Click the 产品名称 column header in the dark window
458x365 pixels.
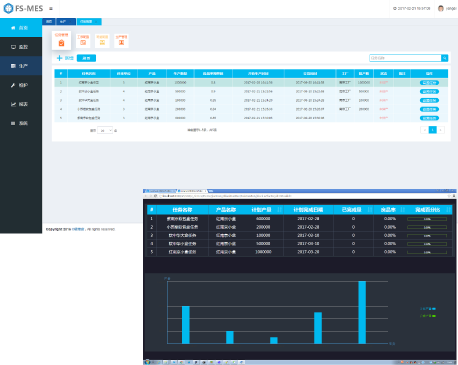tap(226, 210)
